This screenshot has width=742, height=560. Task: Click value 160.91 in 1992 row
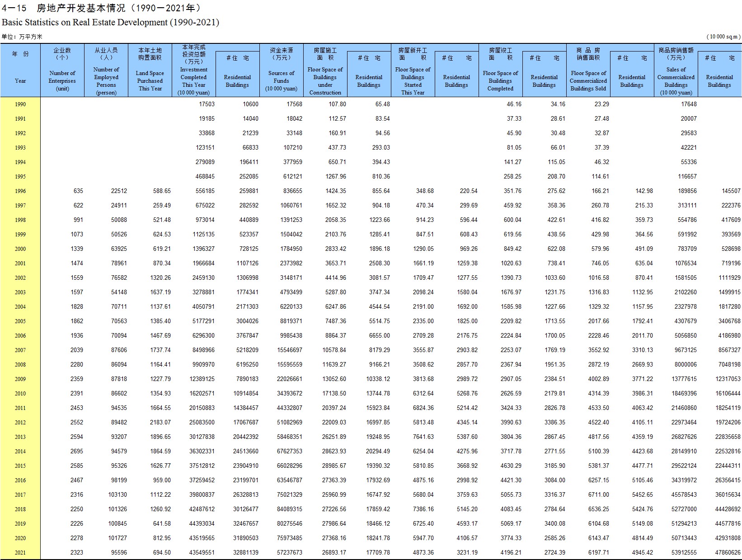[338, 133]
